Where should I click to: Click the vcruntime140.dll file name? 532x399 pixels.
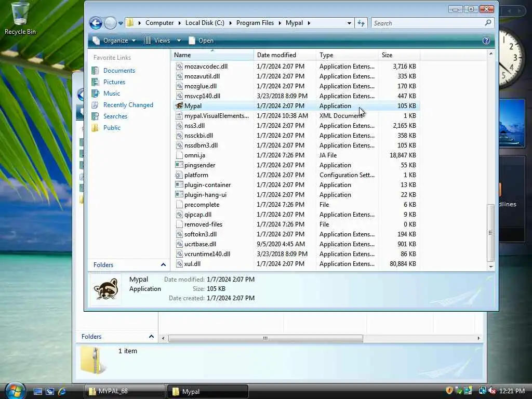(207, 254)
